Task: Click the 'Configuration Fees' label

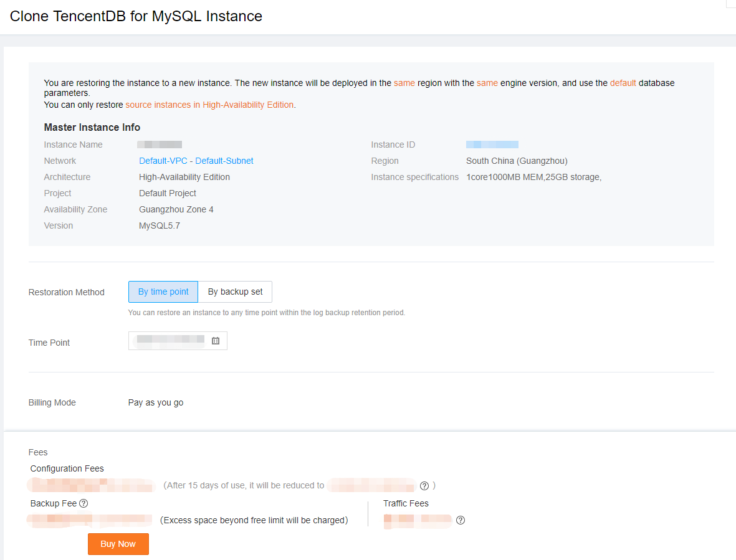Action: pyautogui.click(x=67, y=468)
